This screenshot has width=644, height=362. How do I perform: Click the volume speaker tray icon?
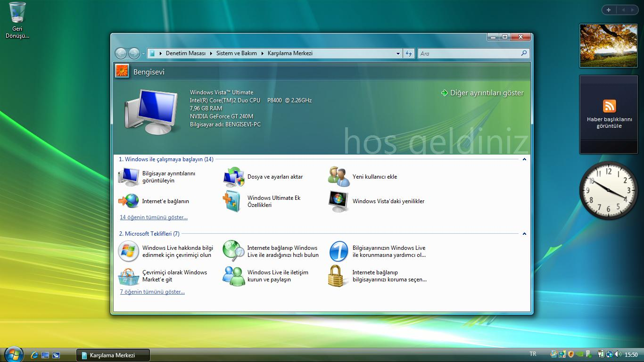pos(618,354)
